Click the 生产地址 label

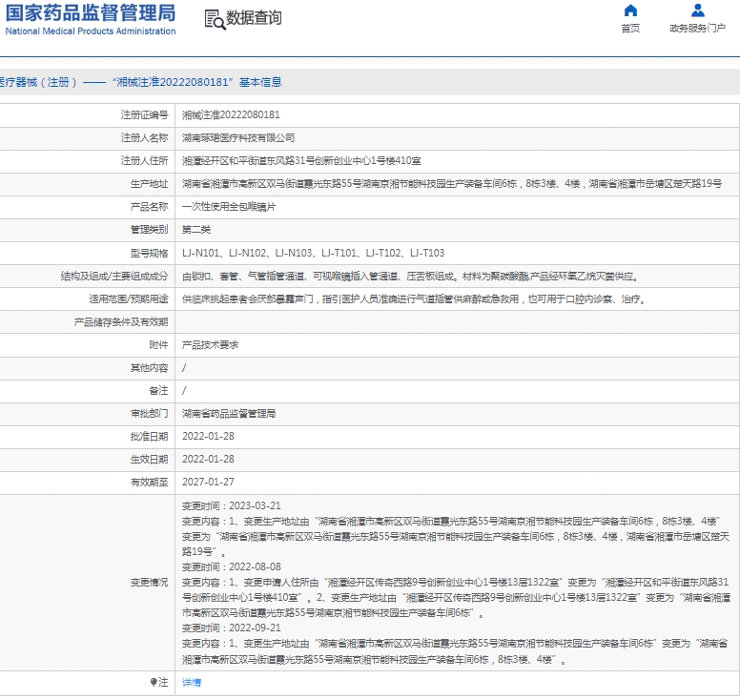point(149,184)
